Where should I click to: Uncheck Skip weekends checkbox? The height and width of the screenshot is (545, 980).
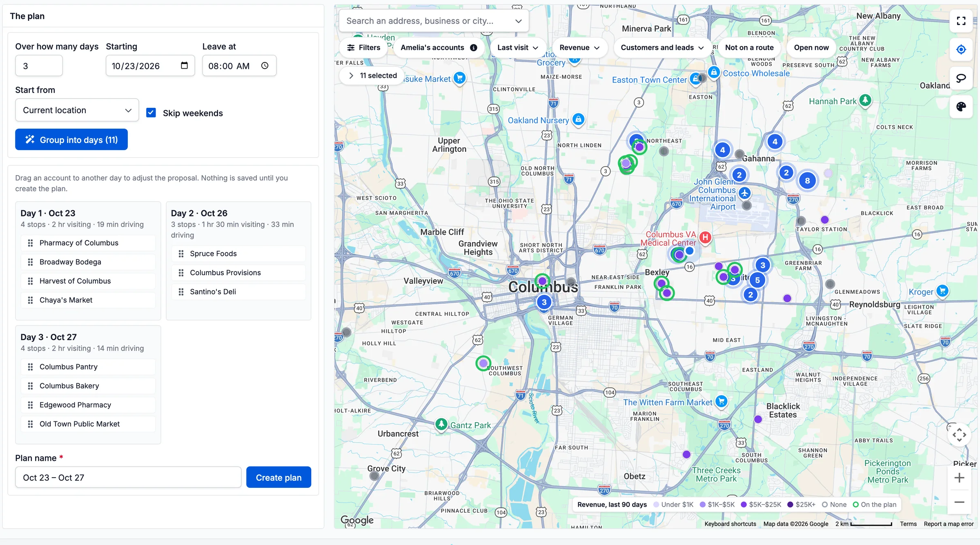[x=151, y=113]
